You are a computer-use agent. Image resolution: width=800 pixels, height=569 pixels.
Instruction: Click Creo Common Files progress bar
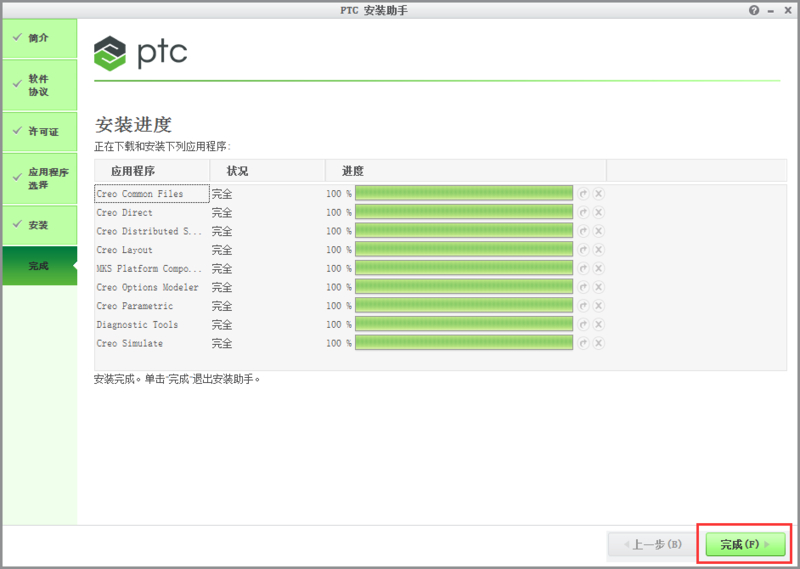464,193
